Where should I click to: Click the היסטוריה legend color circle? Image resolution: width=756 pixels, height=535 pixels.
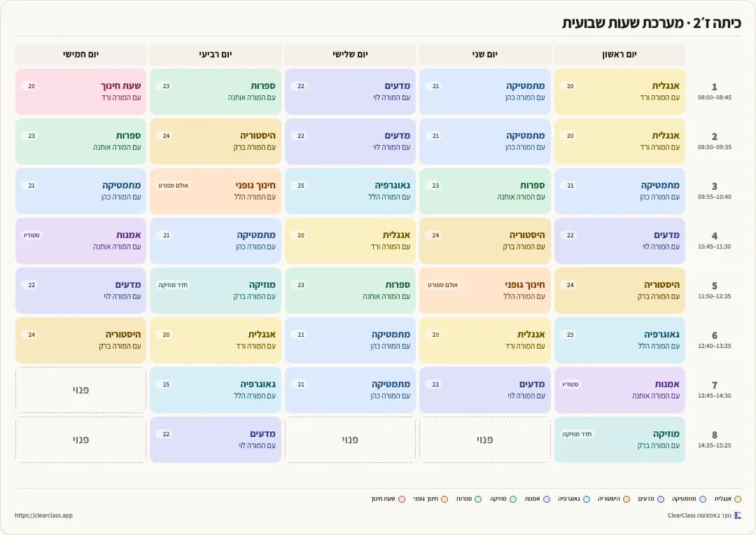(626, 499)
